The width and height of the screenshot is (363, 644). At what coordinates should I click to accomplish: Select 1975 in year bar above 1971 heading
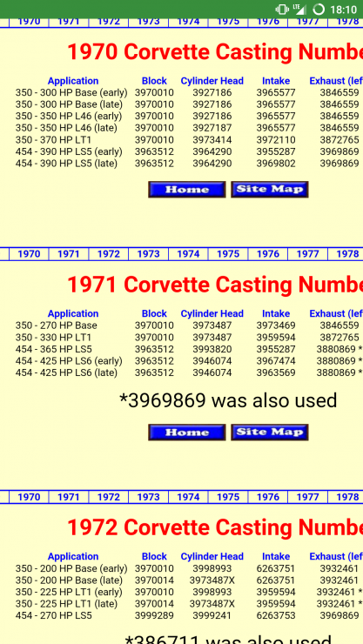click(x=228, y=254)
